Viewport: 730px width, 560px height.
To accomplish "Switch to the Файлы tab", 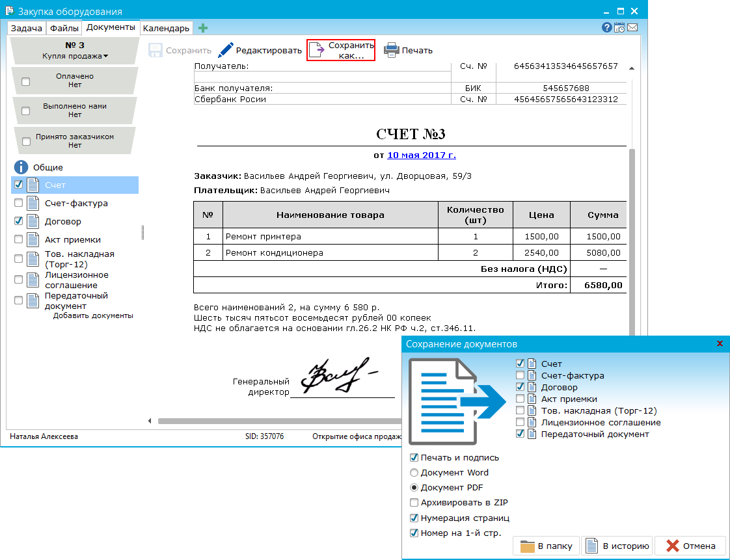I will [64, 28].
